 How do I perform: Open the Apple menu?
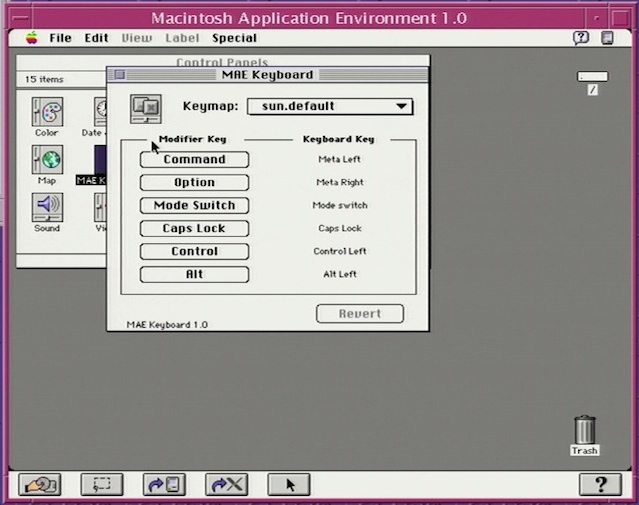click(32, 38)
